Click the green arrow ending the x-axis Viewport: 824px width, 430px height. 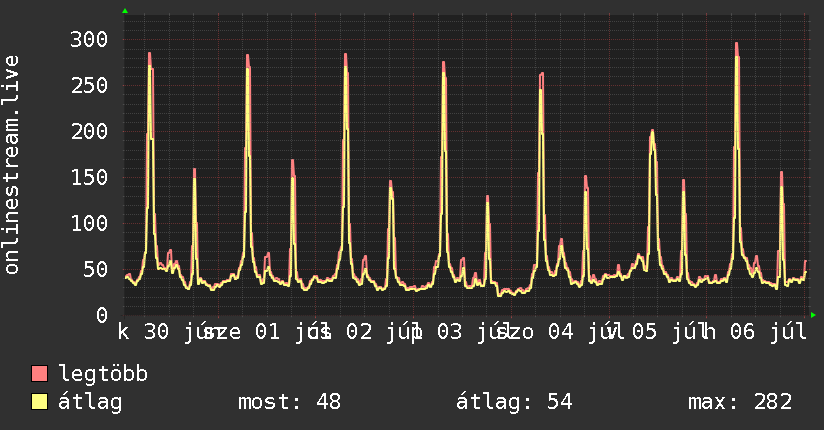[813, 315]
